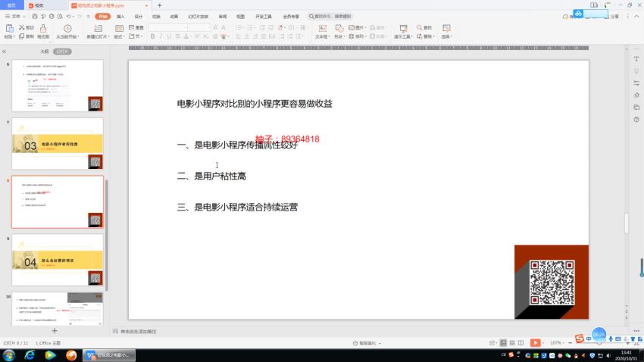The width and height of the screenshot is (644, 362).
Task: Toggle the Outline view in left panel
Action: point(45,51)
